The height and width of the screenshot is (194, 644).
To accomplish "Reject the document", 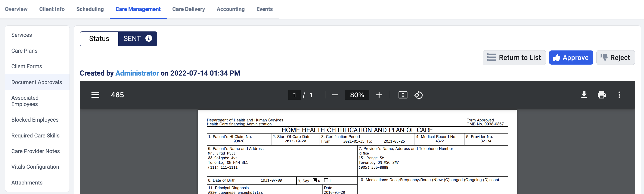I will pos(615,58).
